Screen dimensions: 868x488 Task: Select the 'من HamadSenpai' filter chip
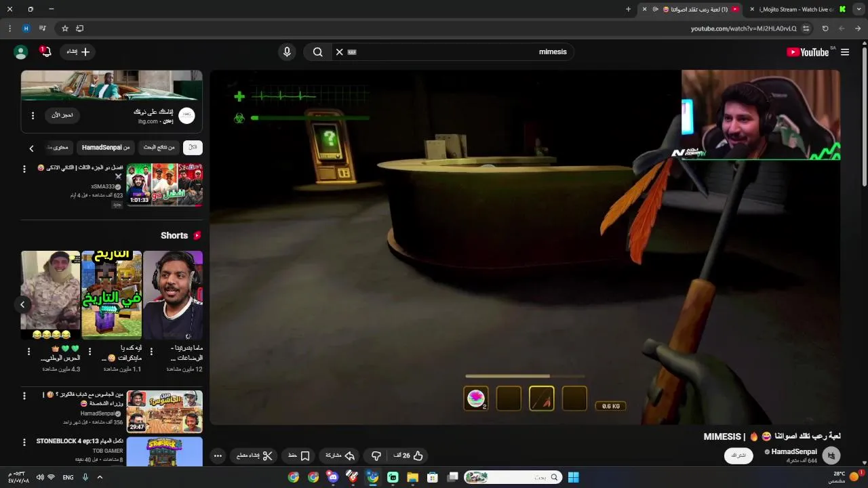tap(106, 147)
